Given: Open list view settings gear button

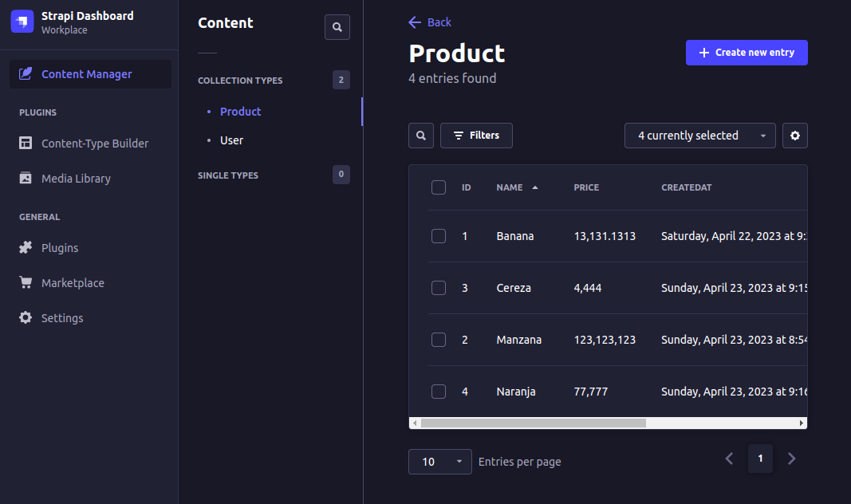Looking at the screenshot, I should click(x=795, y=136).
